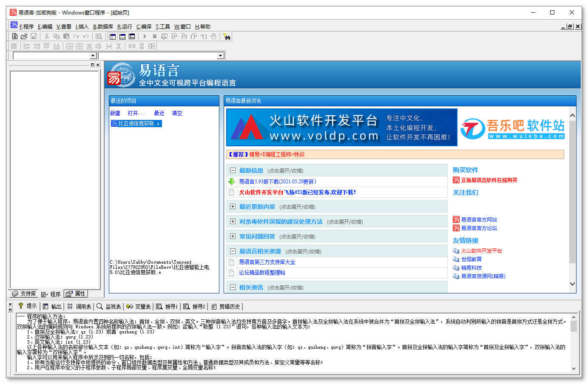Click the hand breakpoint icon
Image resolution: width=588 pixels, height=384 pixels.
(x=213, y=37)
